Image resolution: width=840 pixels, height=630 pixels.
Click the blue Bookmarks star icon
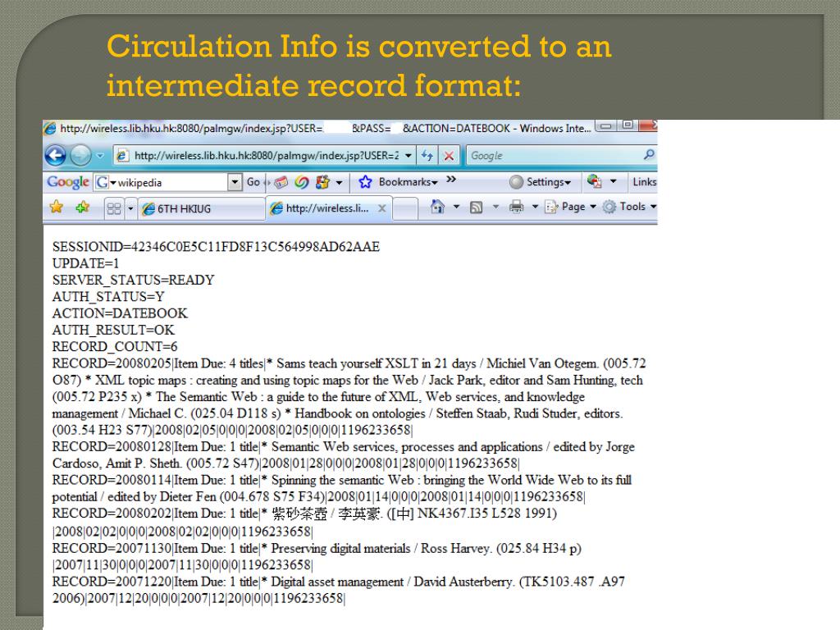click(365, 182)
